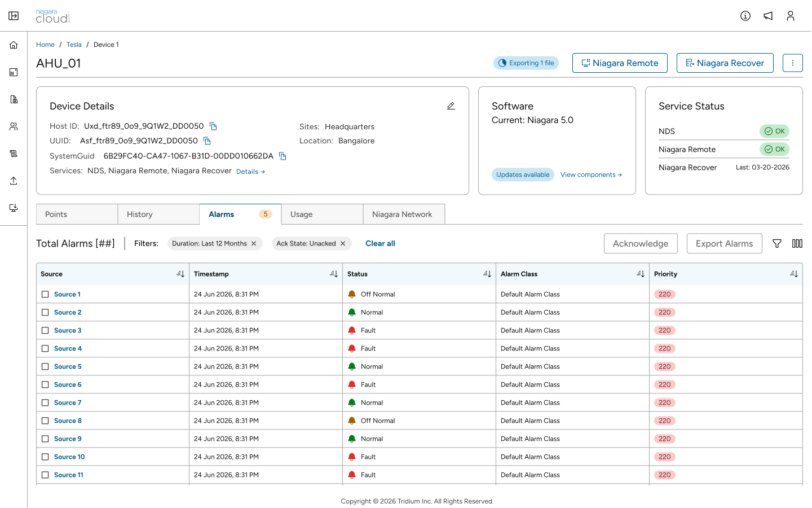The image size is (812, 508).
Task: Open the user profile icon
Action: click(x=791, y=16)
